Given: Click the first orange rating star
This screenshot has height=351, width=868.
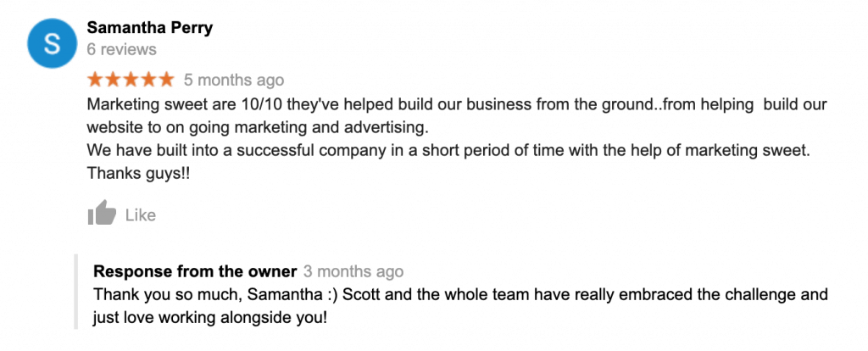Looking at the screenshot, I should [95, 80].
